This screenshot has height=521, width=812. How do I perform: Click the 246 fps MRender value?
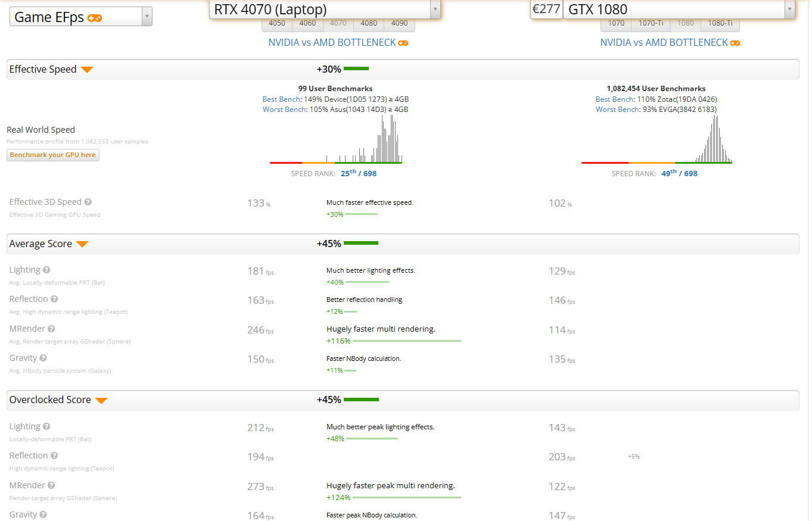coord(260,330)
